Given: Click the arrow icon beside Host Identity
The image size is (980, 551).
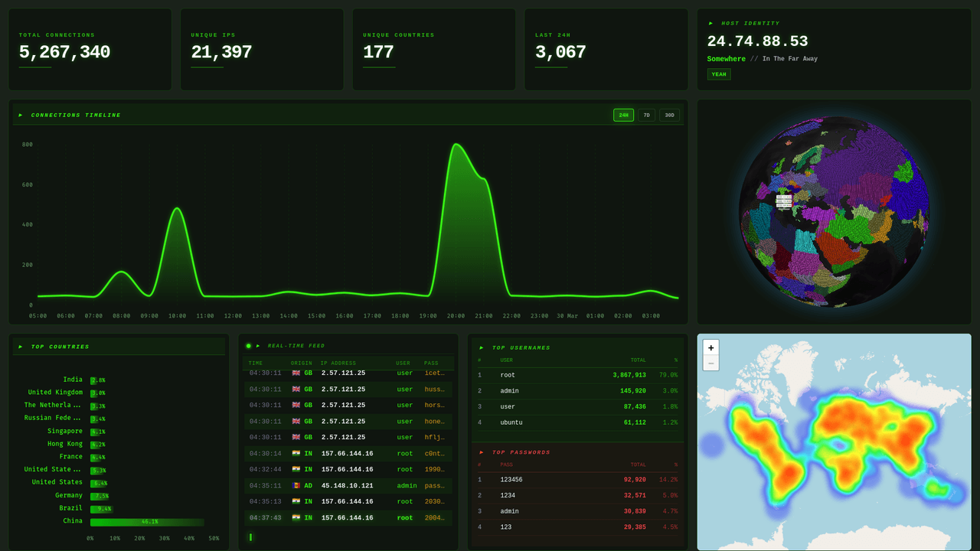Looking at the screenshot, I should pos(710,23).
